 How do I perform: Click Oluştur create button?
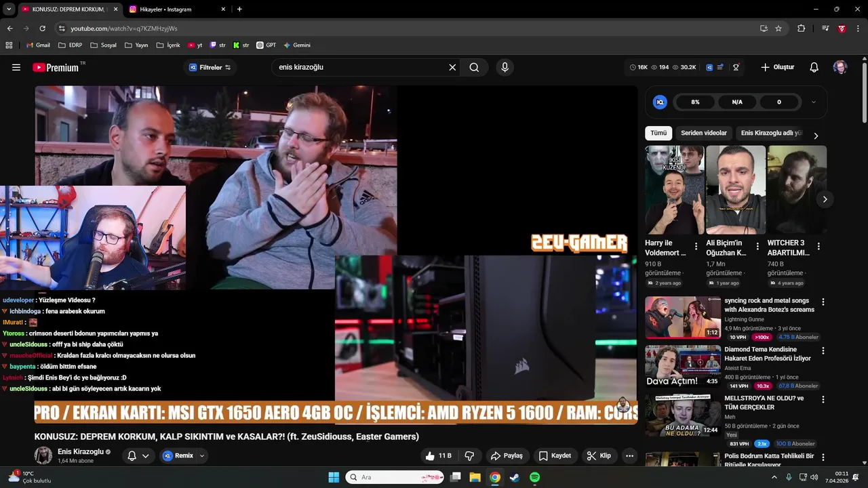coord(777,67)
